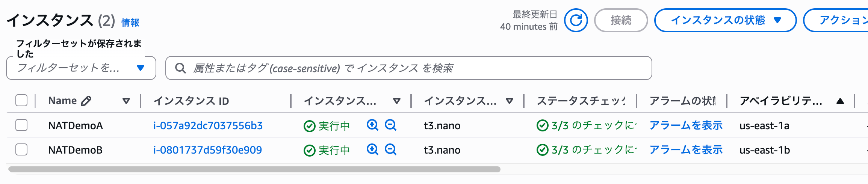This screenshot has height=184, width=868.
Task: Click アラームを表示 link for NATDemoB
Action: coord(686,150)
